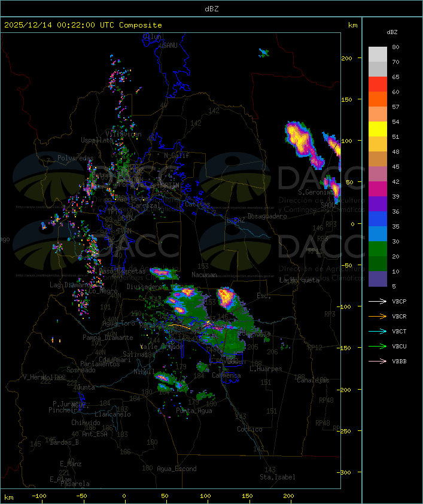Click the storm cell south of Nacunan

pos(227,298)
